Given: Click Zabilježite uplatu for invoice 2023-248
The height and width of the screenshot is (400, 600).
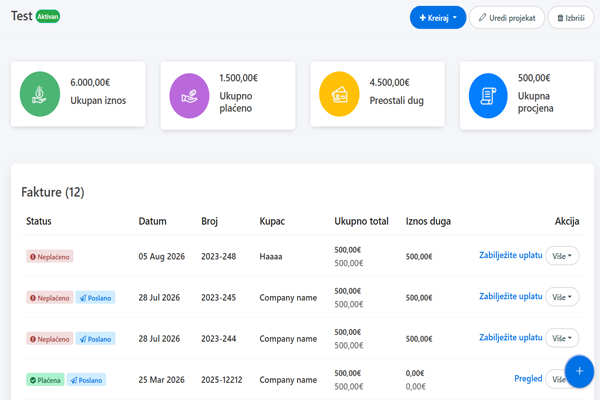Looking at the screenshot, I should 510,255.
